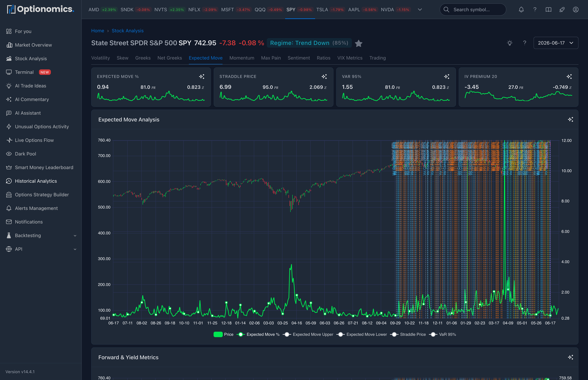Image resolution: width=588 pixels, height=380 pixels.
Task: Open AI sparkle on Straddle Price card
Action: tap(324, 77)
